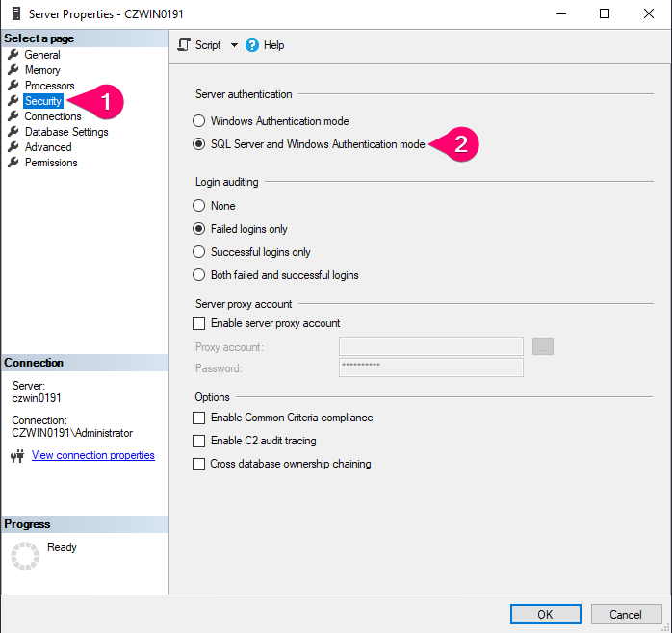This screenshot has height=633, width=672.
Task: Click the wrench icon beside Processors
Action: pos(13,86)
